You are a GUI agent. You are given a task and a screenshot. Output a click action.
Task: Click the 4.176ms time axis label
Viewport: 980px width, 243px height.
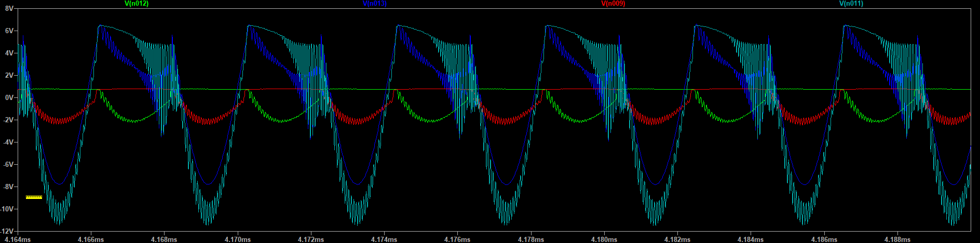457,239
